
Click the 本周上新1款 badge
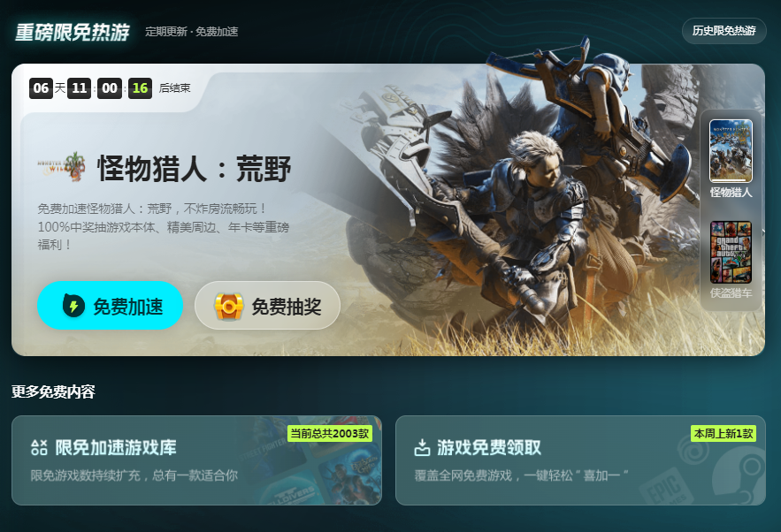(x=724, y=433)
